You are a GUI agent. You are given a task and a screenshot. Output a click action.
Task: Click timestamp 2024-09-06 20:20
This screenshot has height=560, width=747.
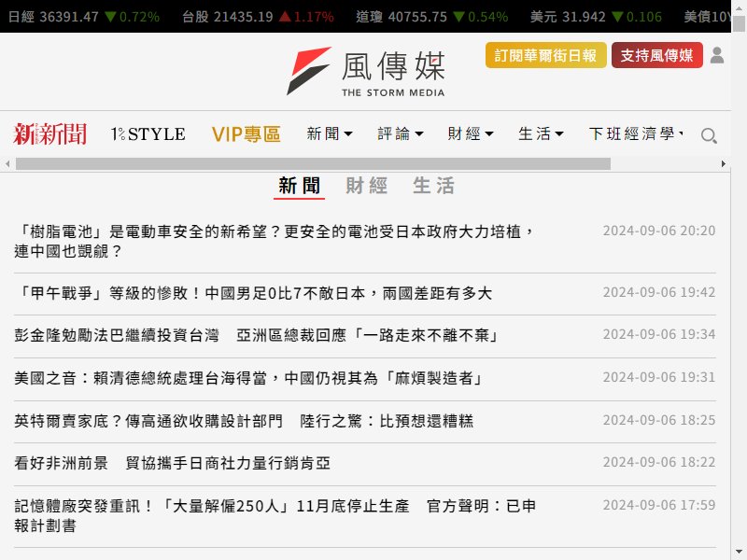click(659, 231)
